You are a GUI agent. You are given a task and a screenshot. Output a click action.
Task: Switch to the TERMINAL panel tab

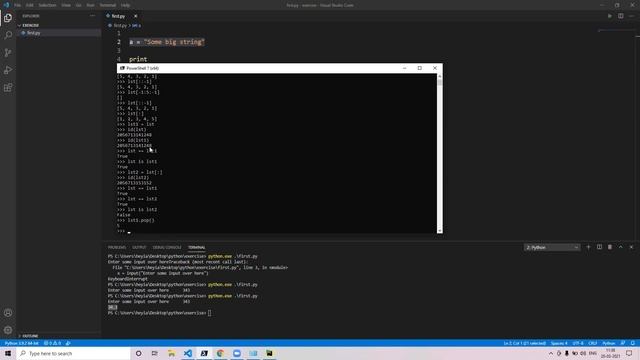[x=196, y=247]
